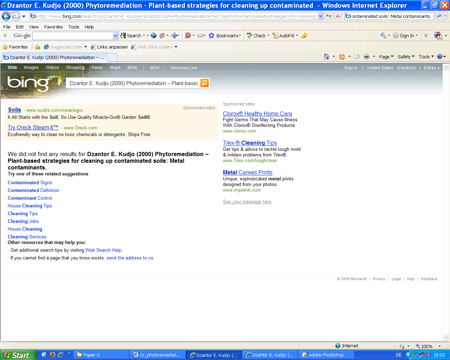This screenshot has height=360, width=450.
Task: Expand the address bar history dropdown
Action: click(x=320, y=16)
